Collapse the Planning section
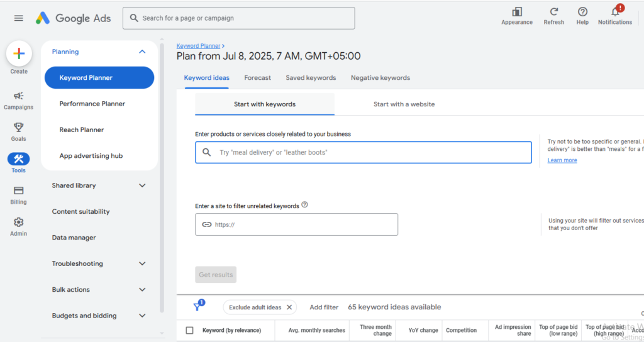The height and width of the screenshot is (342, 644). pos(142,52)
